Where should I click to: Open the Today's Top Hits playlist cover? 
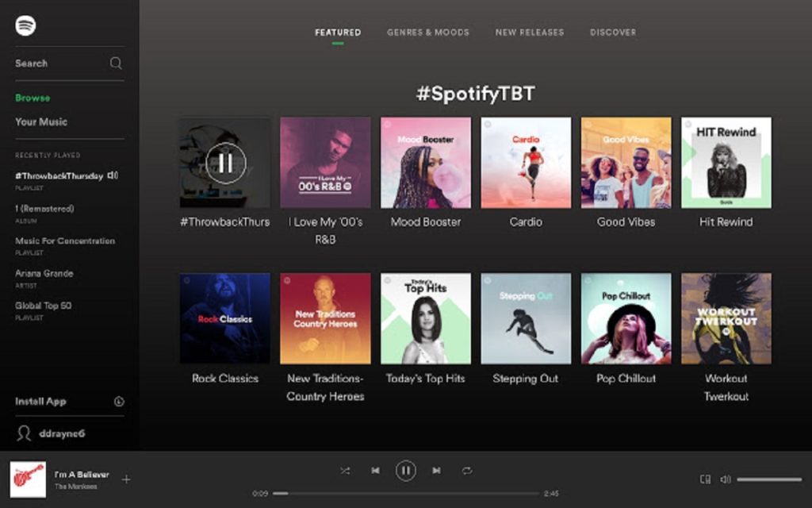pyautogui.click(x=426, y=318)
